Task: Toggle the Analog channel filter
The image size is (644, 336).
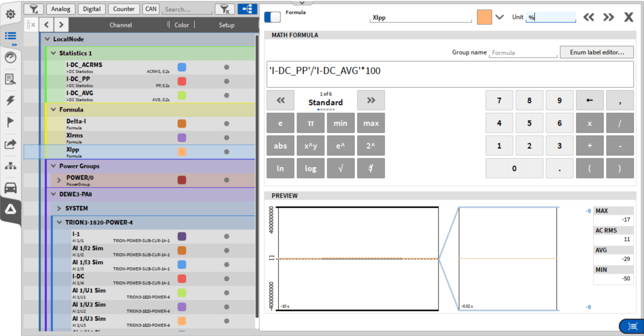Action: coord(61,9)
